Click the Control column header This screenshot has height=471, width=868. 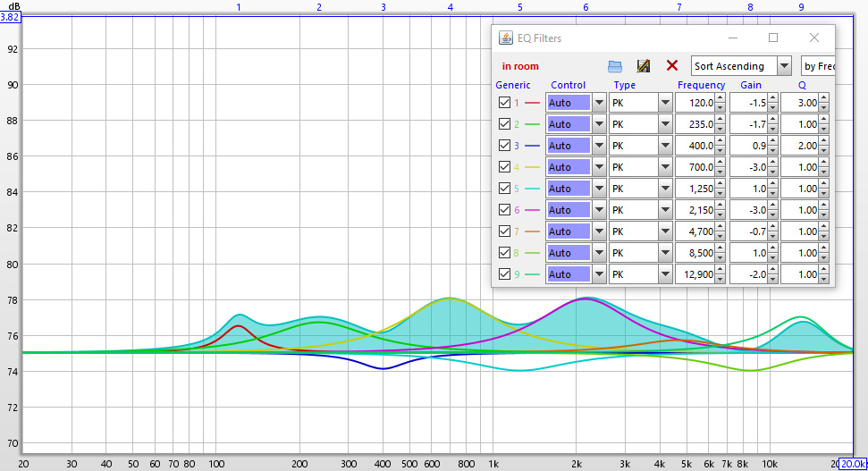(x=568, y=85)
